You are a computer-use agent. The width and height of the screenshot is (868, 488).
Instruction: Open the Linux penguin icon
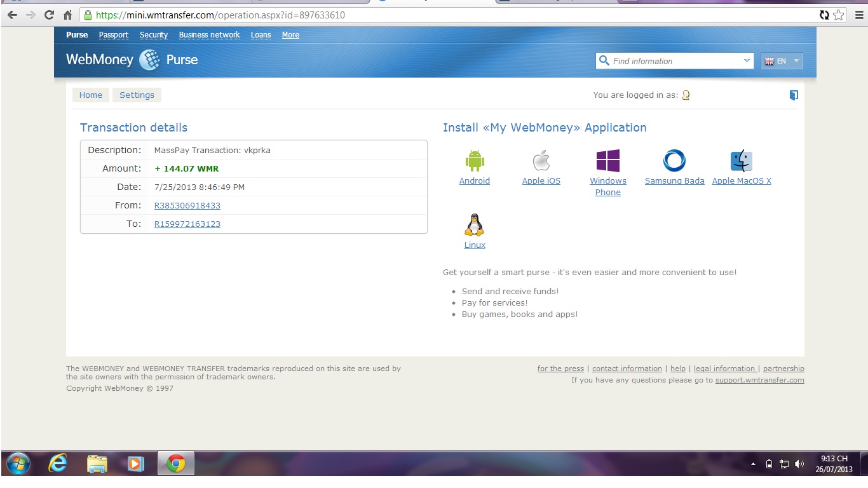coord(475,224)
